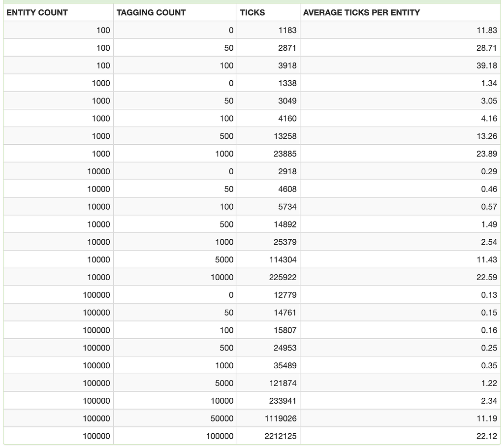The height and width of the screenshot is (448, 504).
Task: Select the ticks cell showing 1183
Action: [287, 30]
